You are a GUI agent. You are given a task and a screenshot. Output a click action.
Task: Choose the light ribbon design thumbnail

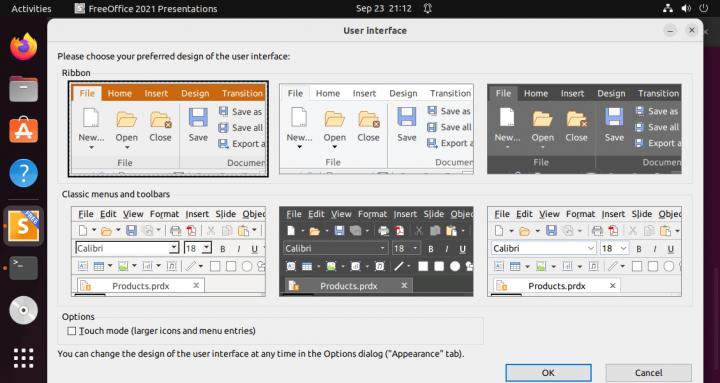tap(376, 129)
